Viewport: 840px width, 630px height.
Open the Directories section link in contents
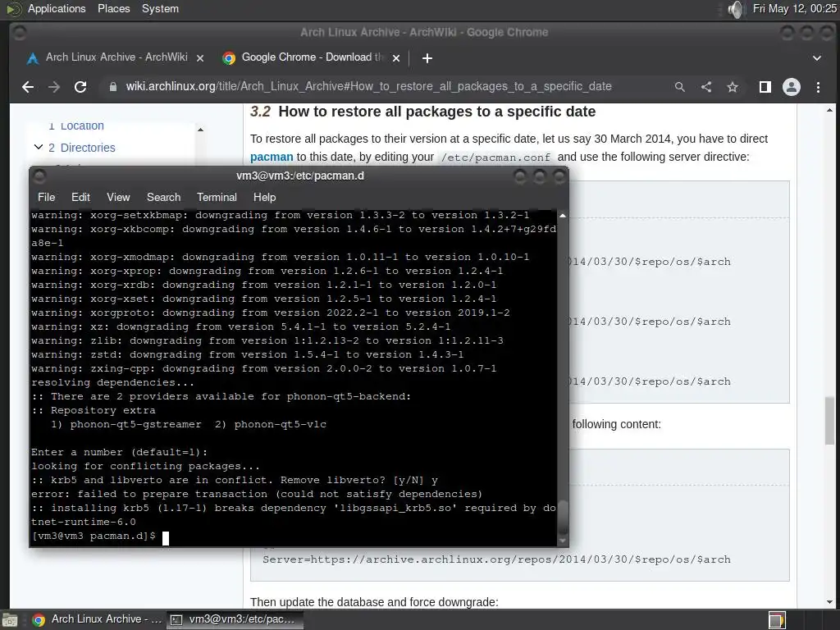pos(88,148)
